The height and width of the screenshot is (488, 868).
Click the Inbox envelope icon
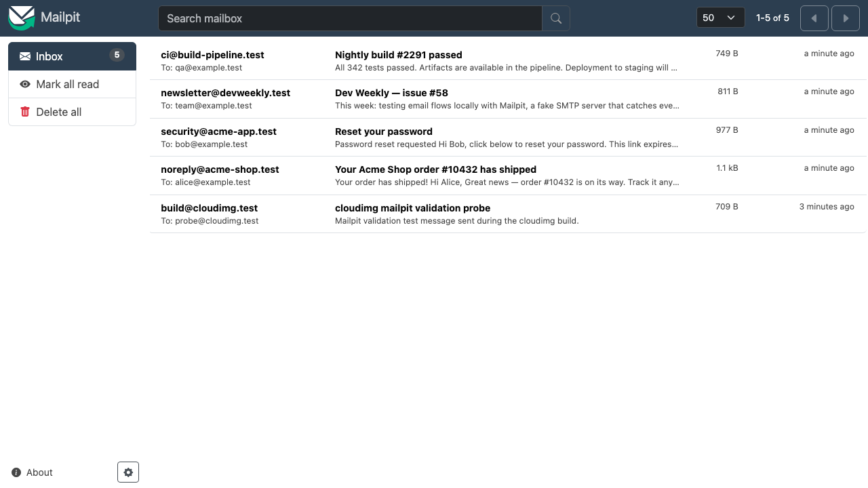25,56
